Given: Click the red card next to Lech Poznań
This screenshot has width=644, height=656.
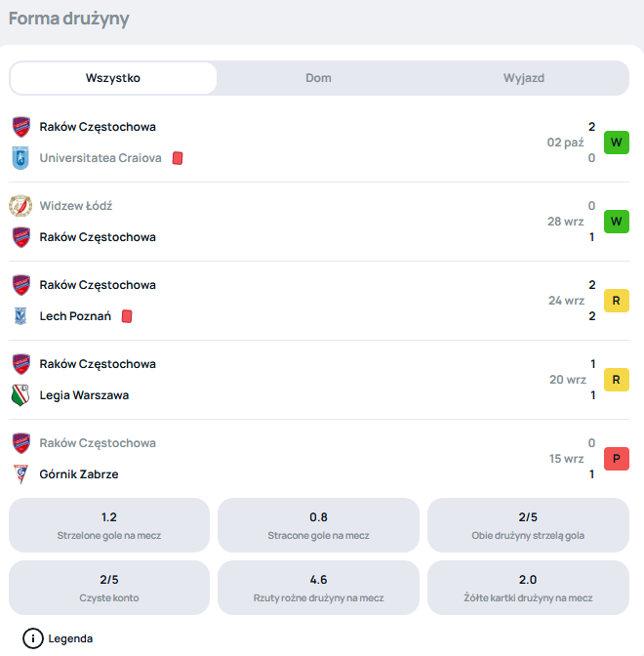Looking at the screenshot, I should point(127,316).
